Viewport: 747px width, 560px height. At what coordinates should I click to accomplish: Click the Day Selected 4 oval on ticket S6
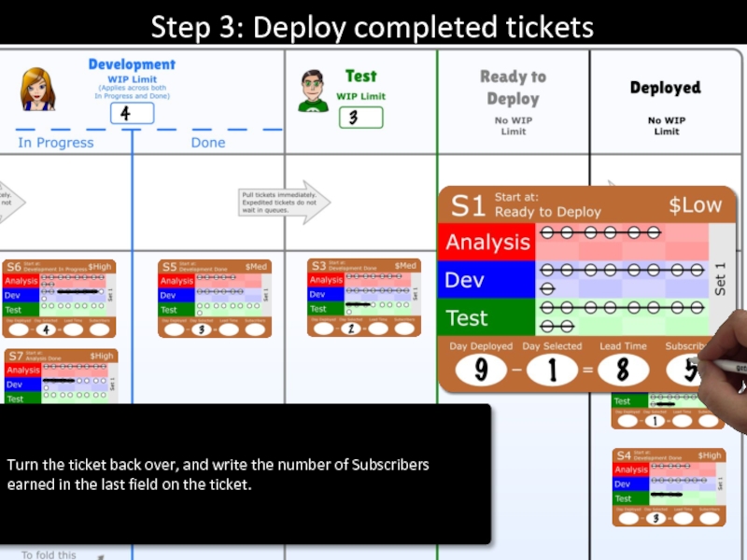click(46, 329)
